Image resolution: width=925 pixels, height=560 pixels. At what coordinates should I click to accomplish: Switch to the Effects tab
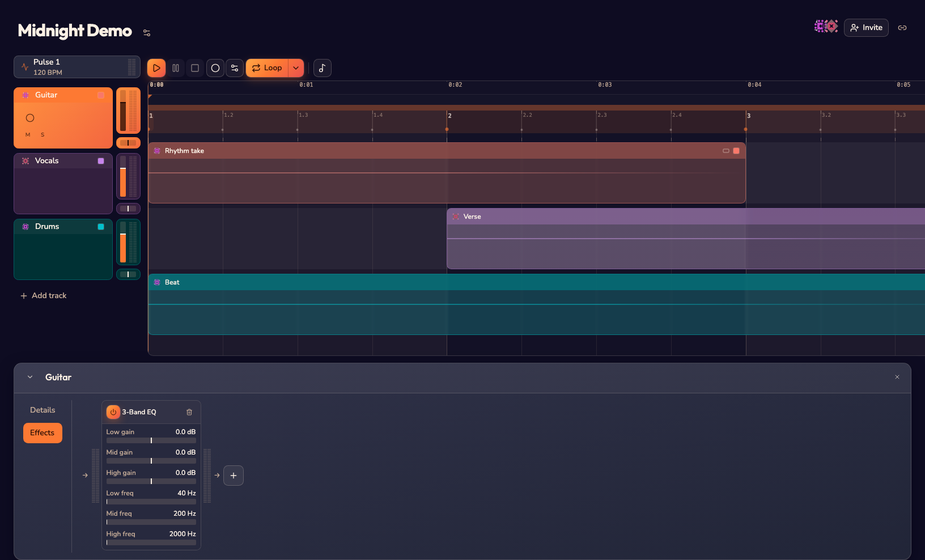[x=43, y=433]
